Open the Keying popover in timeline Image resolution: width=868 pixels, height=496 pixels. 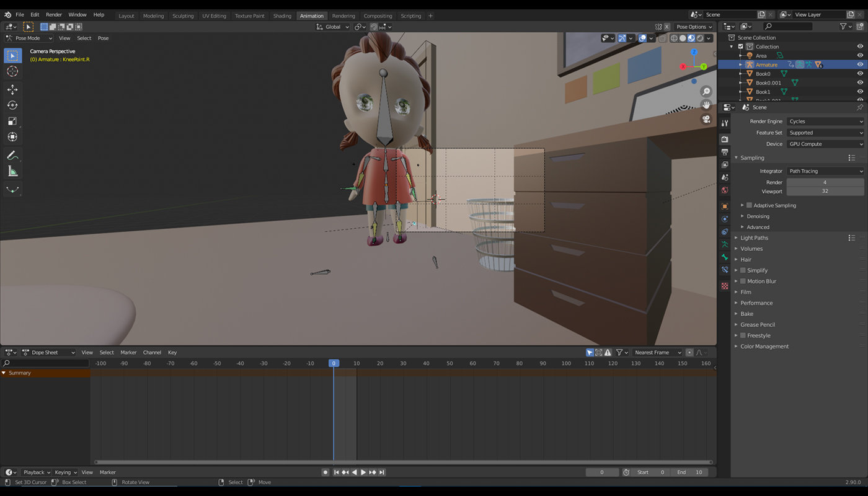[x=66, y=472]
